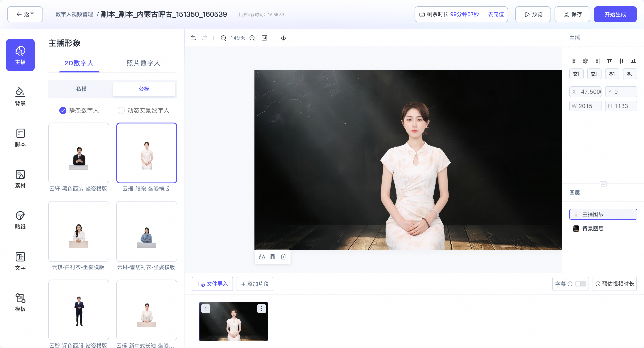644x348 pixels.
Task: Align the anchor to the left edge
Action: pos(574,61)
